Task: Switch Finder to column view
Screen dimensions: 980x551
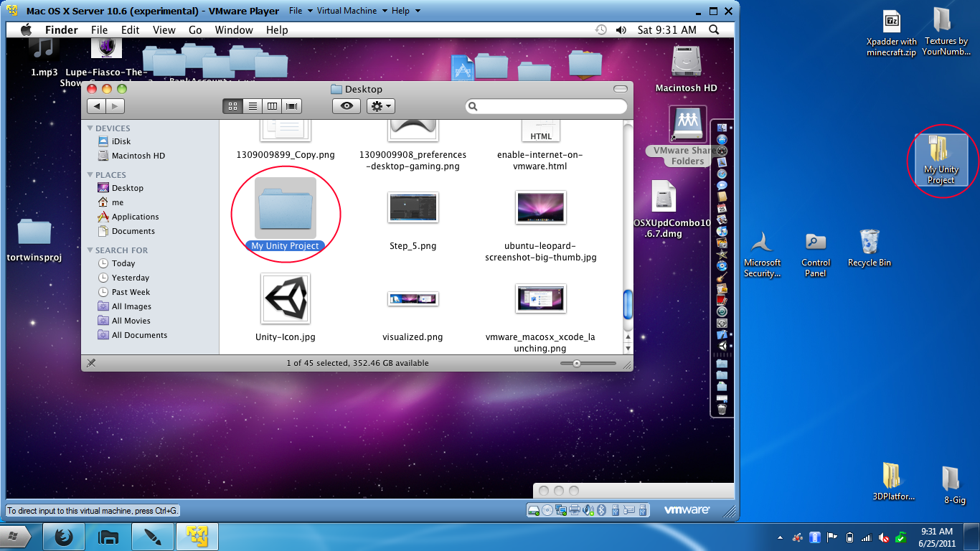Action: (272, 106)
